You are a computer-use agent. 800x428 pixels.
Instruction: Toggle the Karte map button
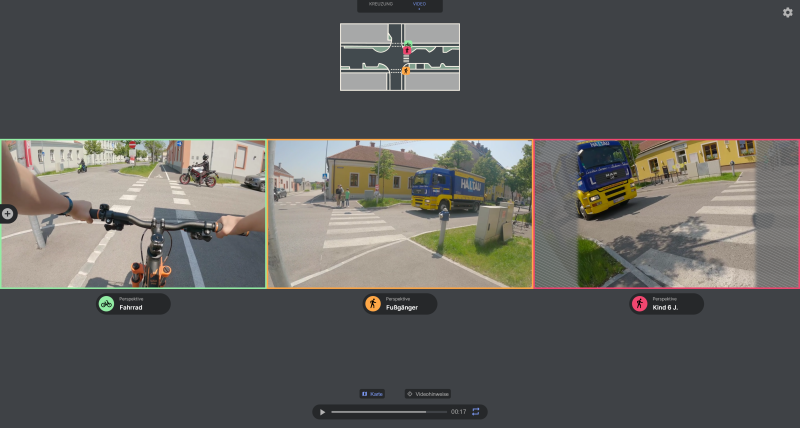[x=372, y=394]
